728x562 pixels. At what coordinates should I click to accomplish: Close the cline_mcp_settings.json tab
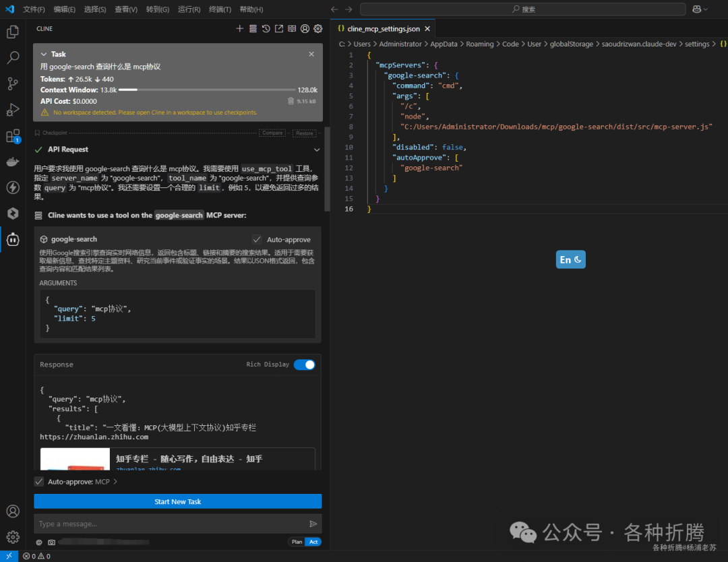(427, 29)
